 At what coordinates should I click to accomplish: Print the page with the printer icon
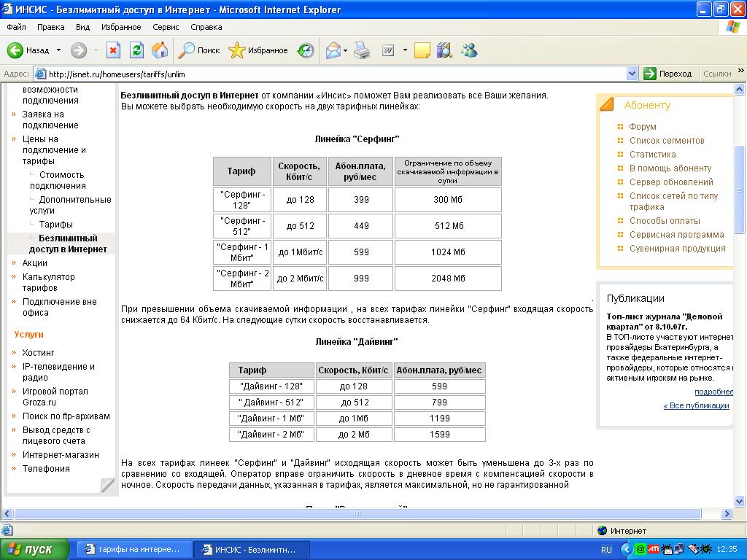point(362,50)
